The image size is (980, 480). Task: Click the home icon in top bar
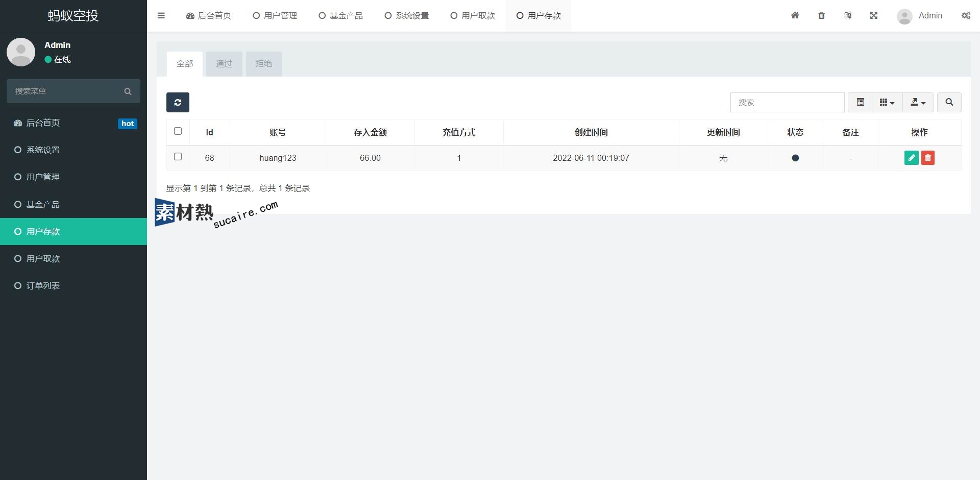[x=795, y=15]
